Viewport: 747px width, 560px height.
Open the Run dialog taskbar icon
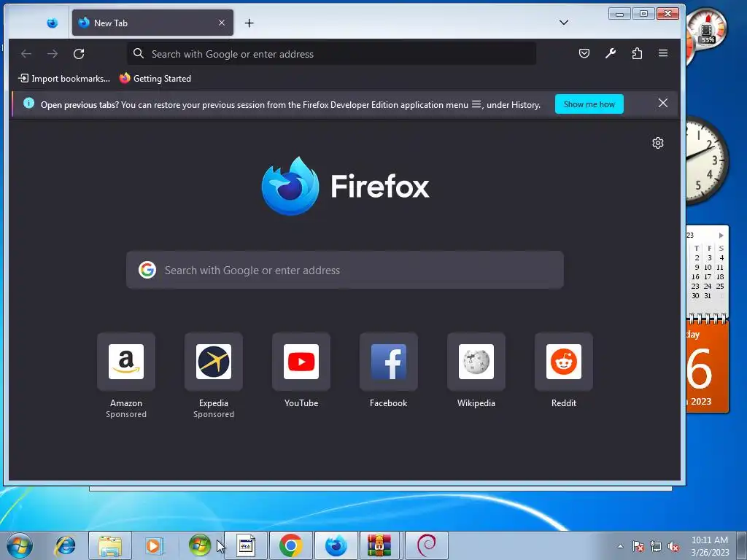(x=246, y=545)
